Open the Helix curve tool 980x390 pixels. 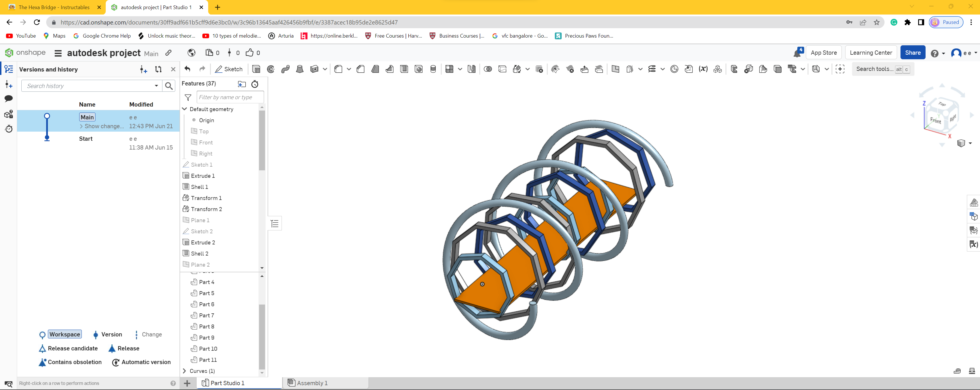pos(652,69)
